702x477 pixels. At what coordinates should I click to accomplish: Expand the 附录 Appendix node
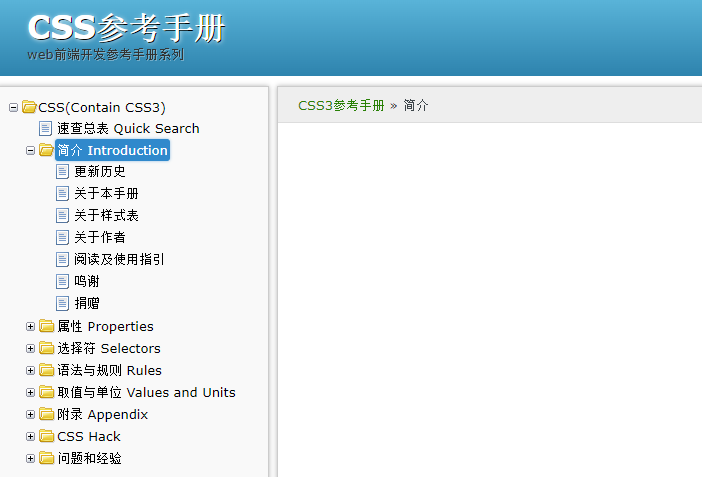click(30, 415)
